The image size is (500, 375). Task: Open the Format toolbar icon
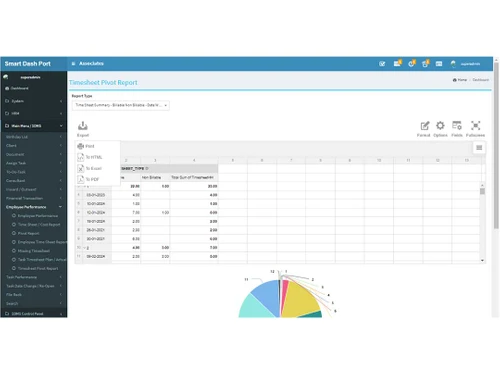[424, 126]
